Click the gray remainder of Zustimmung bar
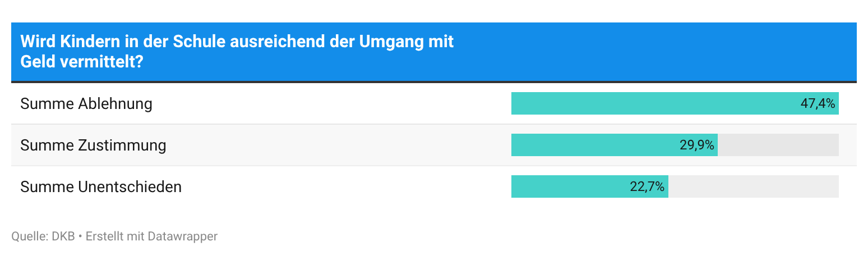This screenshot has height=255, width=868. 778,145
